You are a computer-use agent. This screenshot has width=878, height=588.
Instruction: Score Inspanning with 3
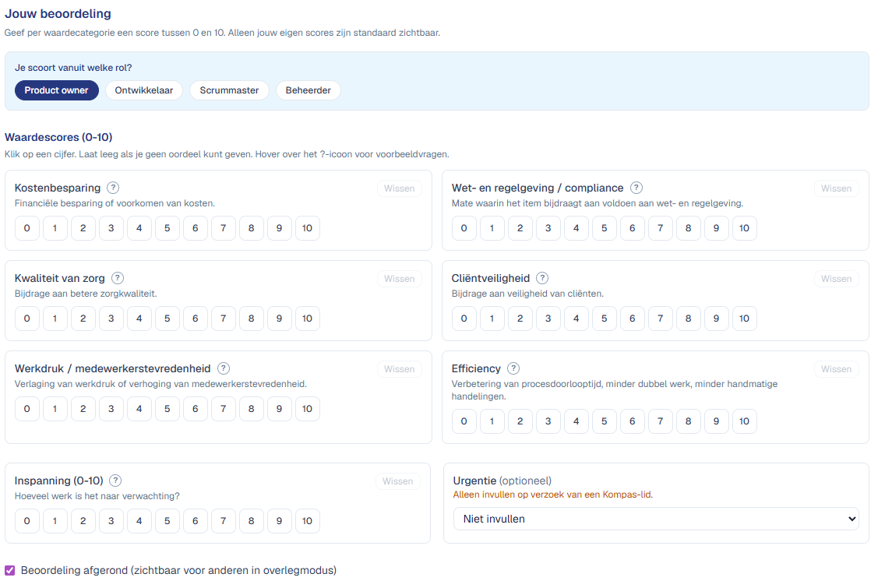(x=111, y=521)
